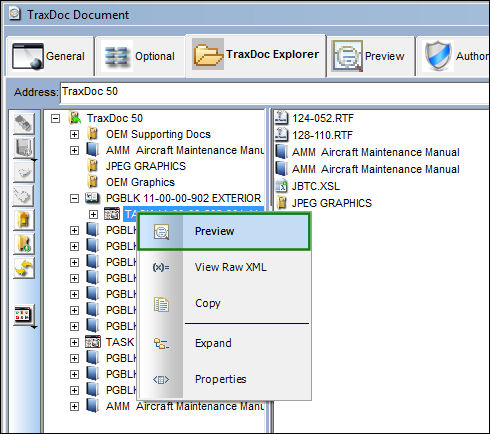Open file 124-052.RTF in right pane
The width and height of the screenshot is (490, 434).
[323, 118]
